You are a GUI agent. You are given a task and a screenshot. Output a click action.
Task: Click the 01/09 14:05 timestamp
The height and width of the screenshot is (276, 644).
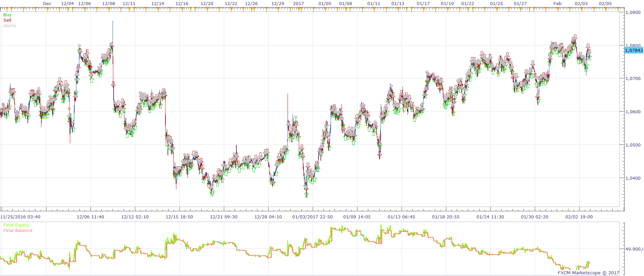(x=357, y=217)
